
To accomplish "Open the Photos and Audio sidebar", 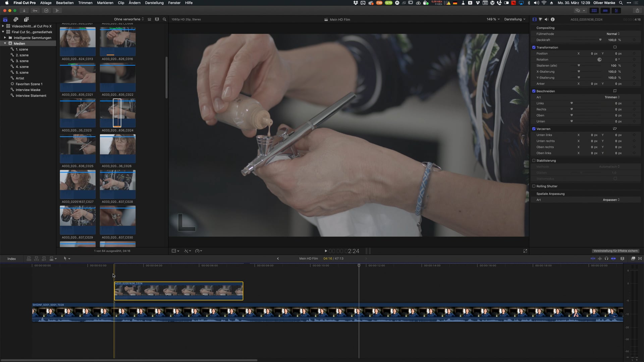I will tap(16, 19).
